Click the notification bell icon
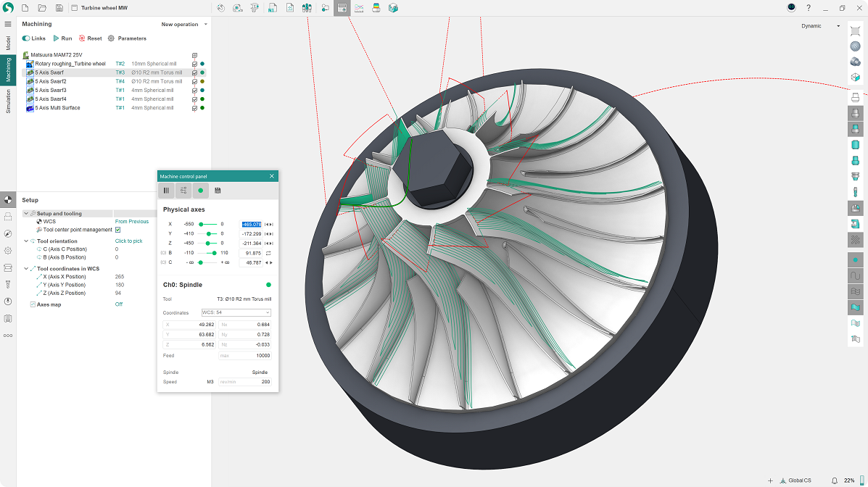The height and width of the screenshot is (487, 868). pyautogui.click(x=834, y=480)
